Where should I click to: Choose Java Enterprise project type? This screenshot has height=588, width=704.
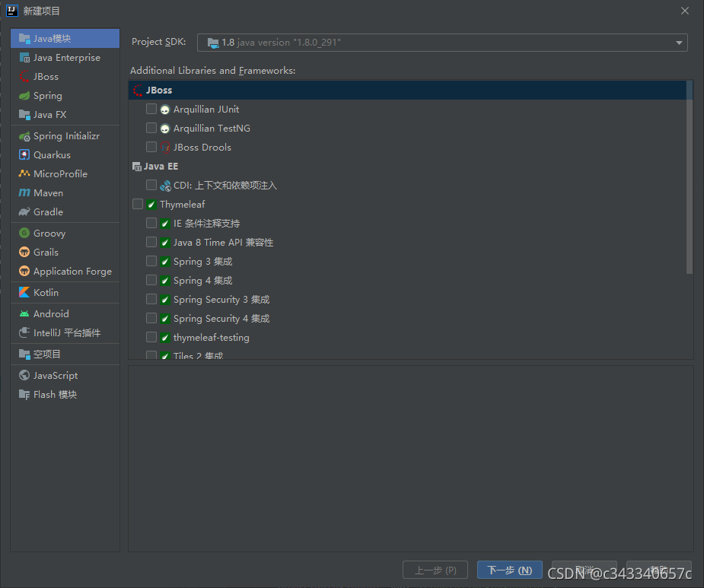(65, 58)
